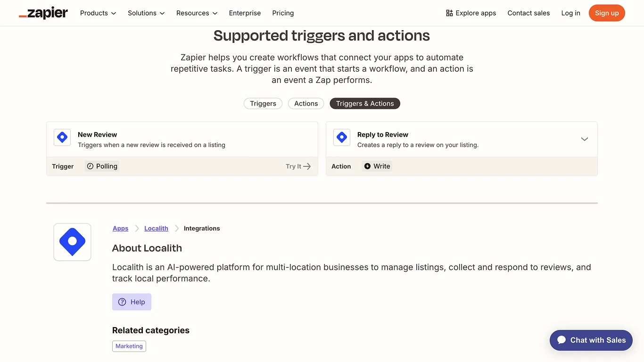Click the Related categories heading
This screenshot has width=644, height=362.
(151, 330)
